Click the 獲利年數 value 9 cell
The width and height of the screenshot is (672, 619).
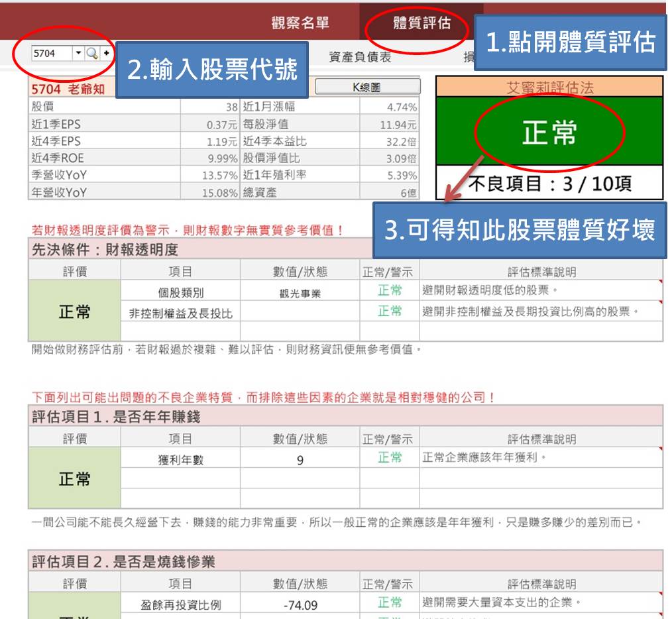(x=300, y=459)
